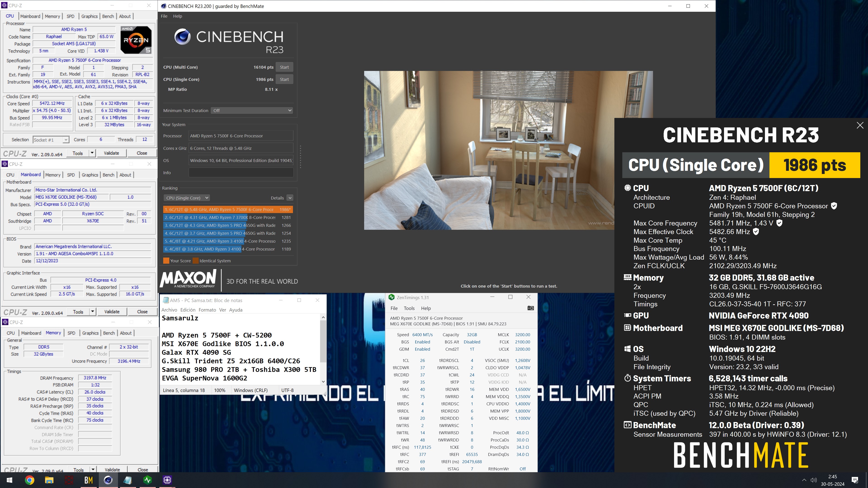Open CPU-Z from the purple taskbar icon
The image size is (868, 488).
click(167, 480)
